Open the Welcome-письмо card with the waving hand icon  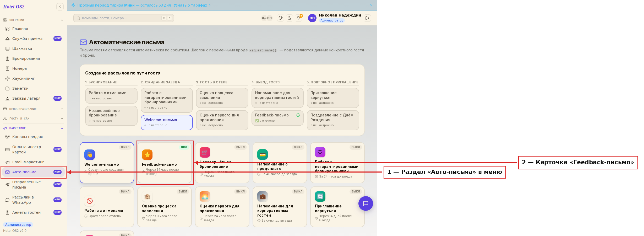click(107, 163)
